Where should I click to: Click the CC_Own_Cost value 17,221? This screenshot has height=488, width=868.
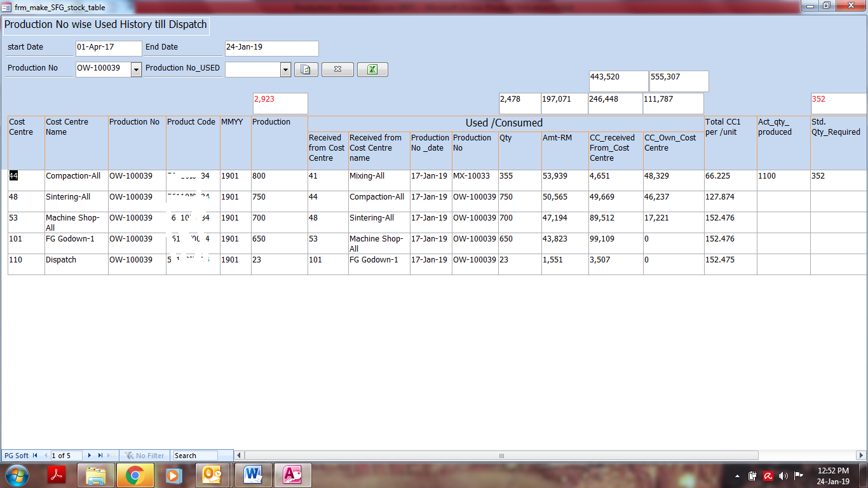[674, 222]
